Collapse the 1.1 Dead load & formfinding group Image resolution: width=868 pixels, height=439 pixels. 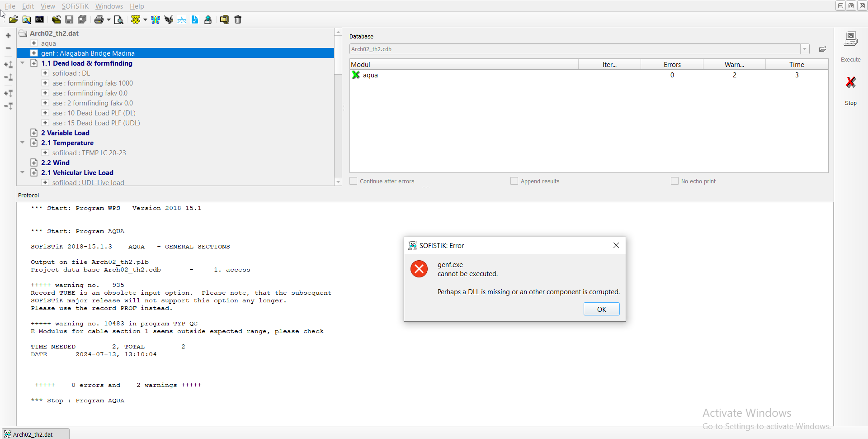pyautogui.click(x=23, y=63)
